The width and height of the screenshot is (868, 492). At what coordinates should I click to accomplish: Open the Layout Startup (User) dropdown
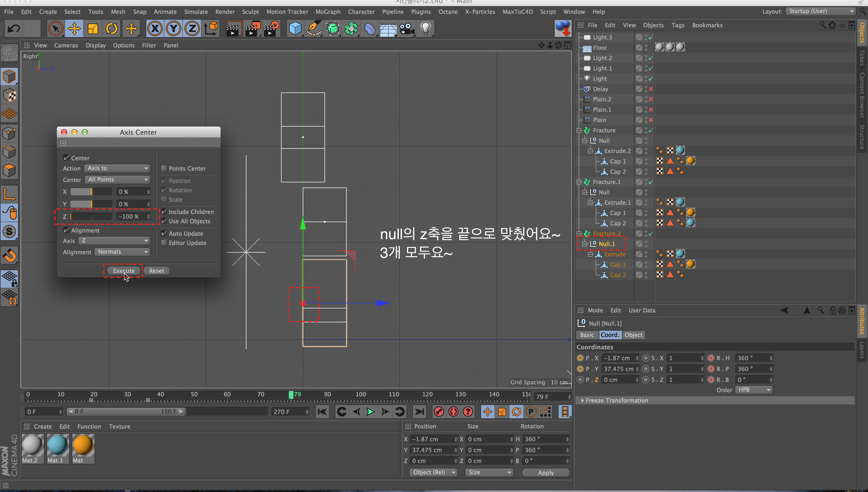821,11
